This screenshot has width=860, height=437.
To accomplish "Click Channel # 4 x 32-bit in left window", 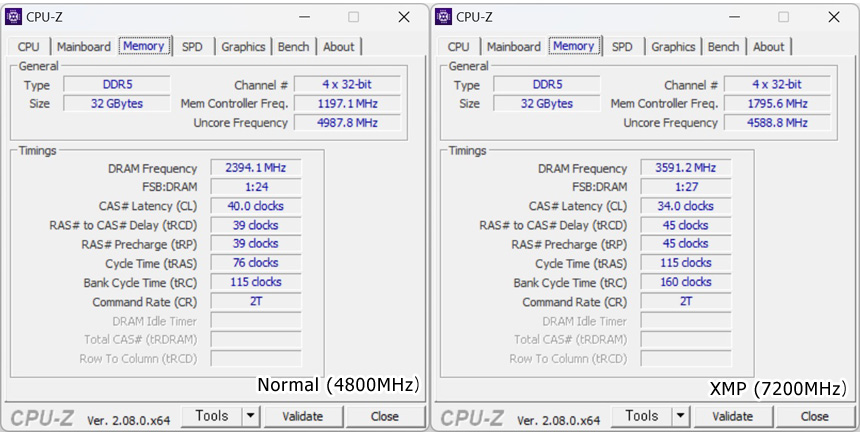I will point(348,84).
